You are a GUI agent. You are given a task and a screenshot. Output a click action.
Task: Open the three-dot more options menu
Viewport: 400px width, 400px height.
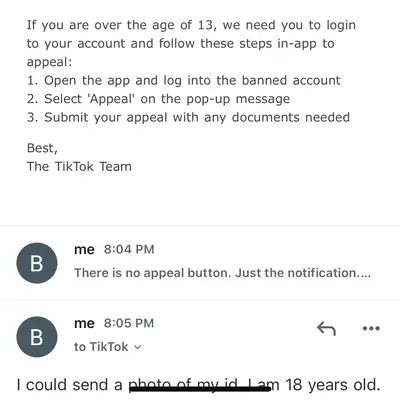371,329
